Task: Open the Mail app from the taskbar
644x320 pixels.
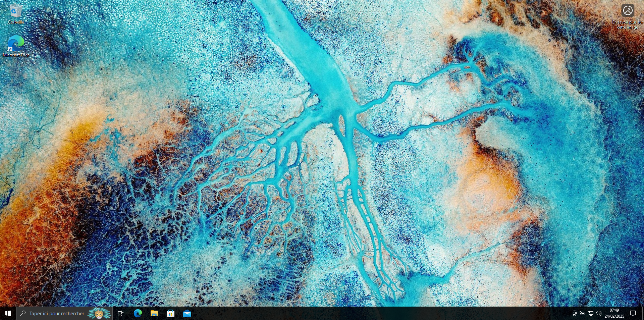Action: point(187,313)
